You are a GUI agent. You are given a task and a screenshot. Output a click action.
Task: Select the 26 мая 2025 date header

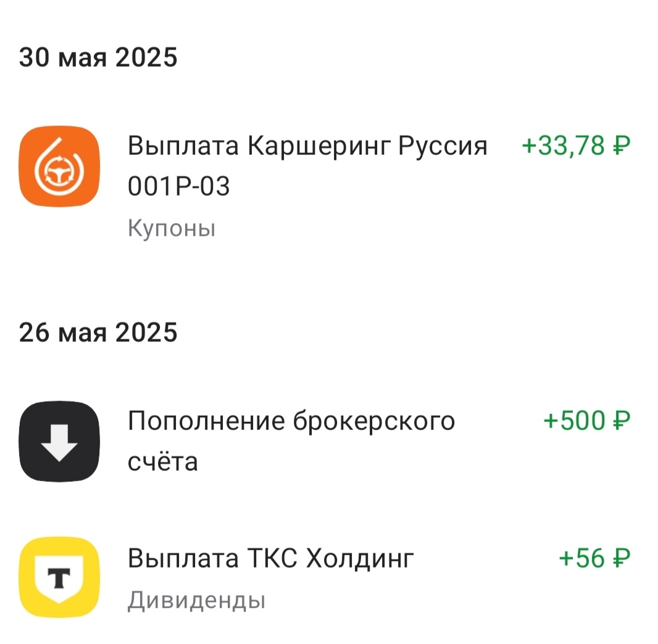[x=99, y=332]
